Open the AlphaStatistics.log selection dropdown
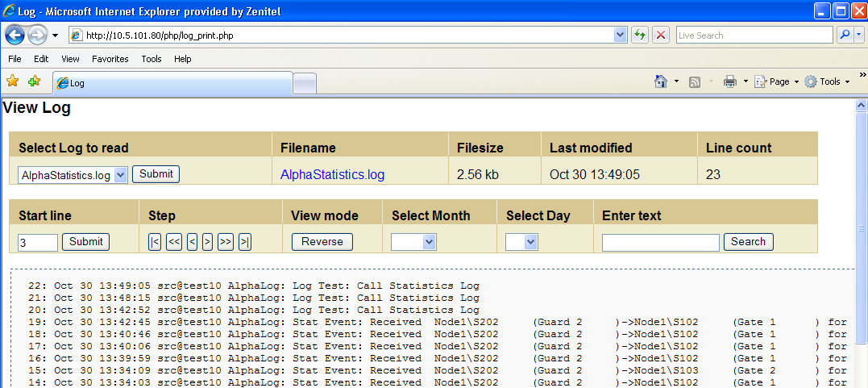 click(x=73, y=175)
